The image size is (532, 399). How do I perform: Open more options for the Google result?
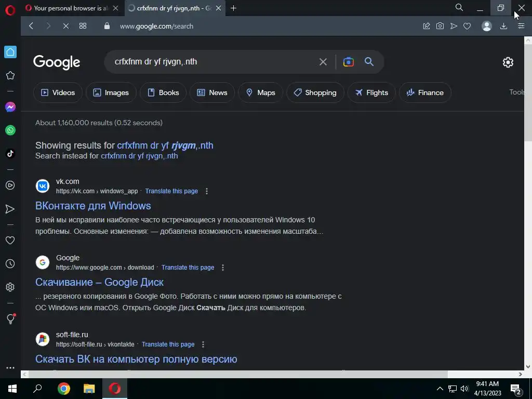click(x=223, y=268)
